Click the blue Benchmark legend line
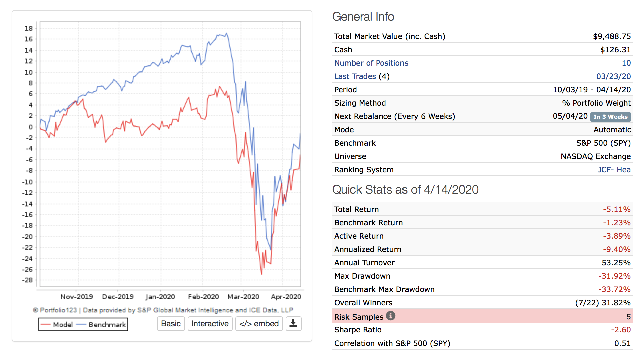The height and width of the screenshot is (359, 644). pyautogui.click(x=82, y=325)
